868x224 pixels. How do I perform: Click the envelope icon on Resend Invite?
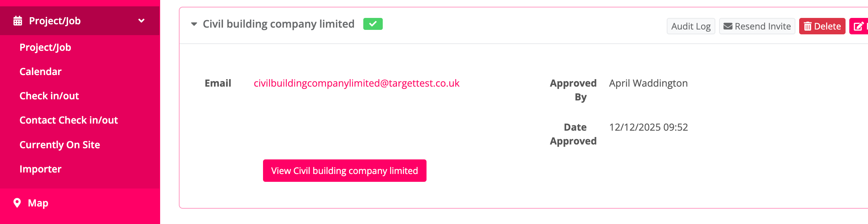coord(728,27)
